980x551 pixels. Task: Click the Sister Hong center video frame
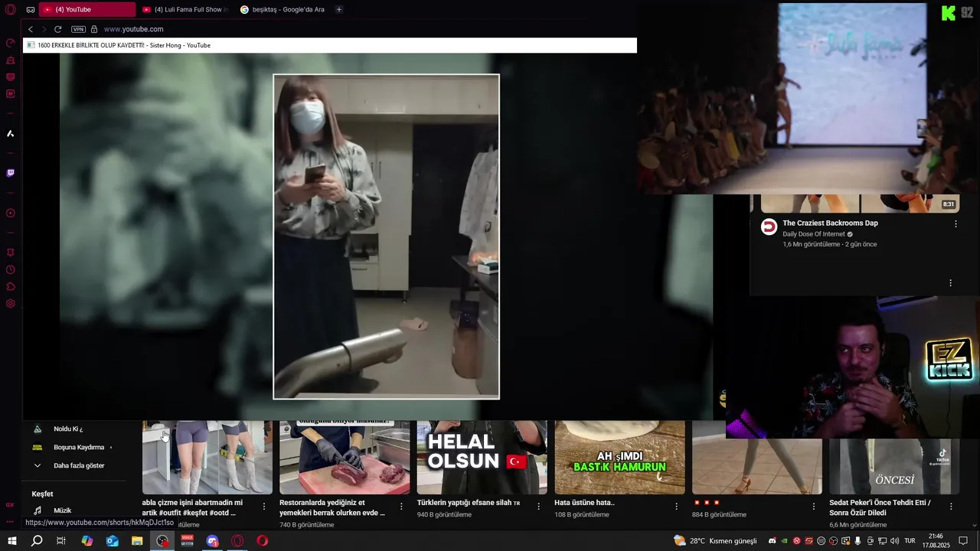click(x=387, y=236)
